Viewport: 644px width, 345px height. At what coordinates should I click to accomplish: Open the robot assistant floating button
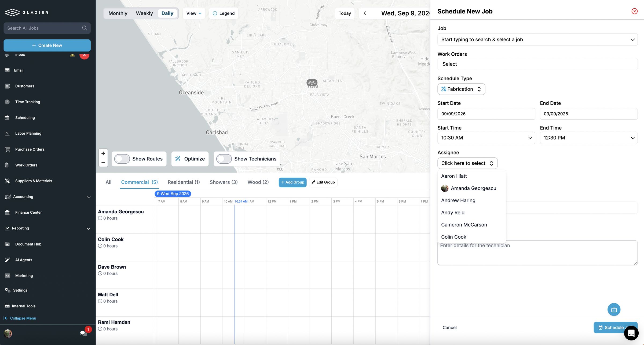point(614,310)
